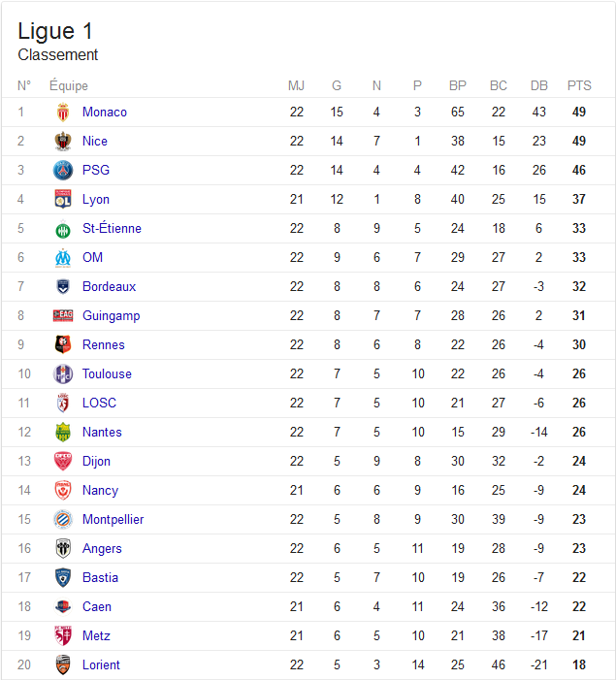Select the LOSC team name
616x680 pixels.
pos(99,403)
